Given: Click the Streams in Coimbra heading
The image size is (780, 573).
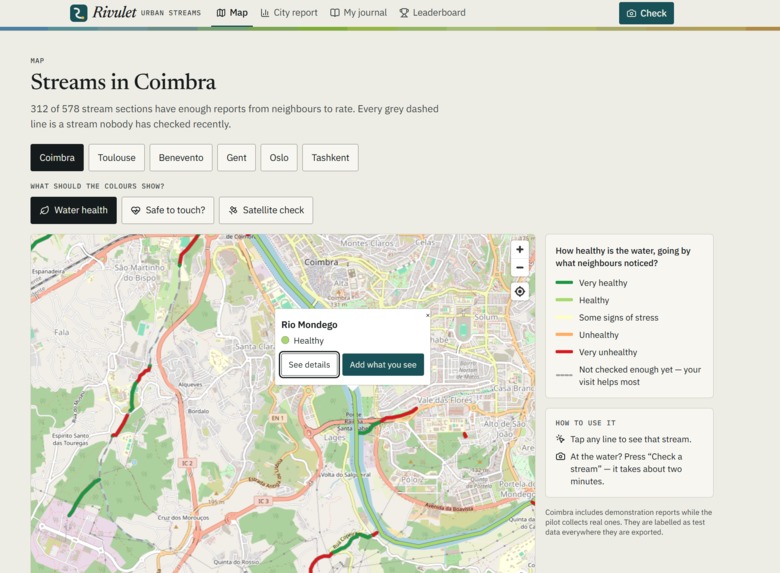Looking at the screenshot, I should (123, 82).
